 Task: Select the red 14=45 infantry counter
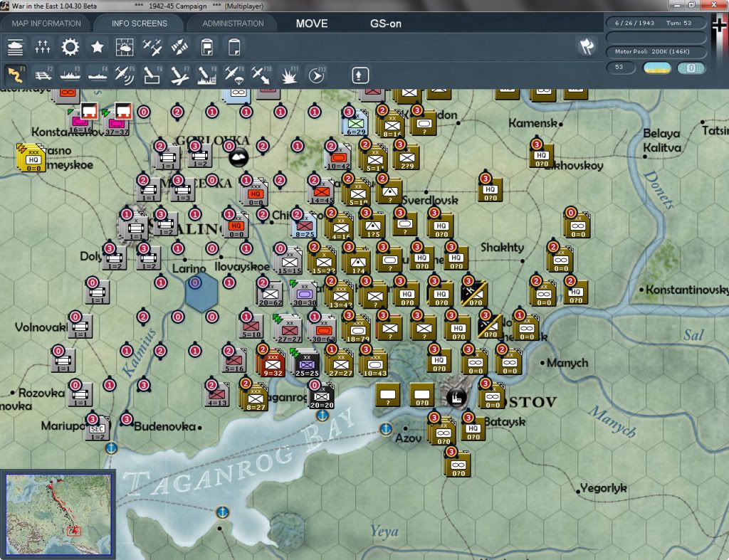321,192
